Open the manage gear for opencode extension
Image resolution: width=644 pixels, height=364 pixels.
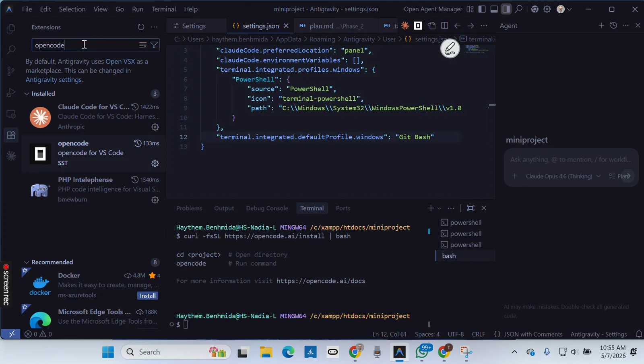pos(155,163)
